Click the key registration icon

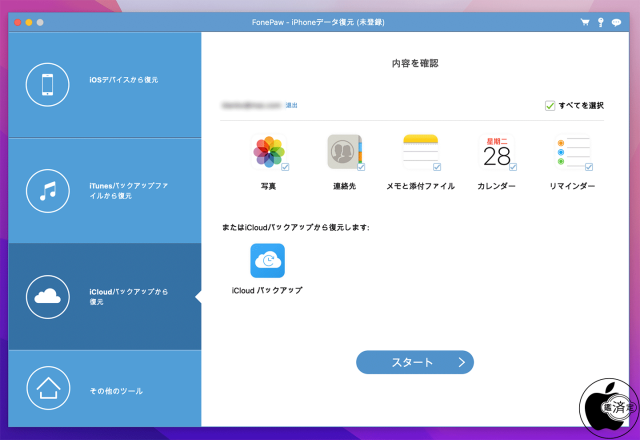coord(600,22)
